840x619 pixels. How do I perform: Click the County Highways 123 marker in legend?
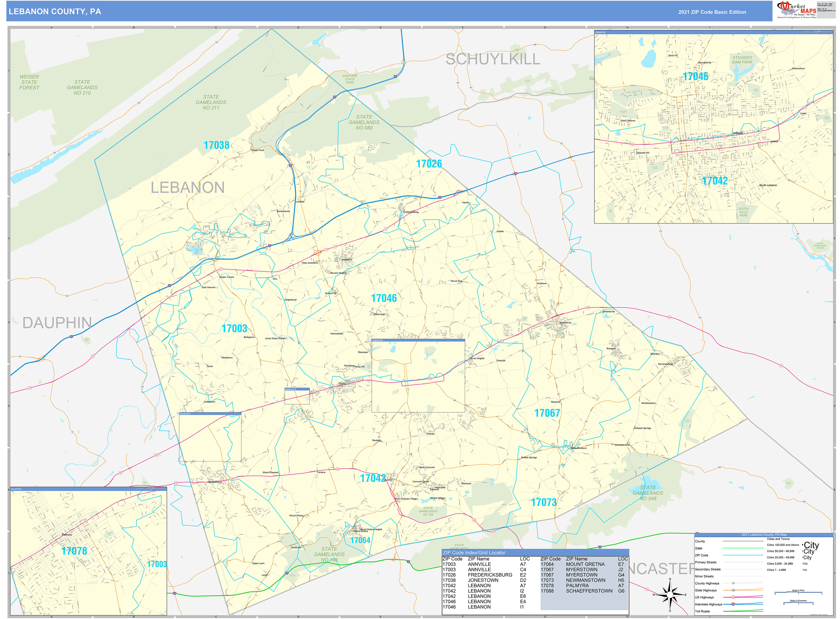tap(733, 583)
